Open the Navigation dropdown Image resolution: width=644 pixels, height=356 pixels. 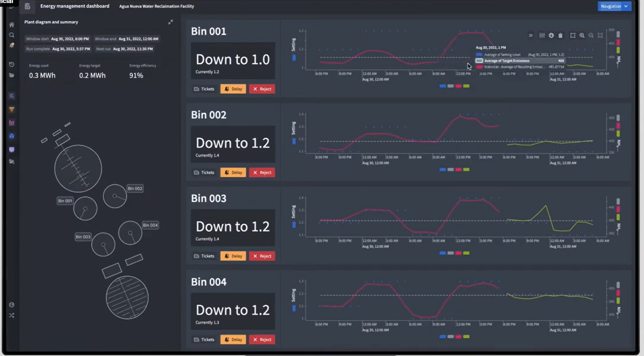pos(615,6)
